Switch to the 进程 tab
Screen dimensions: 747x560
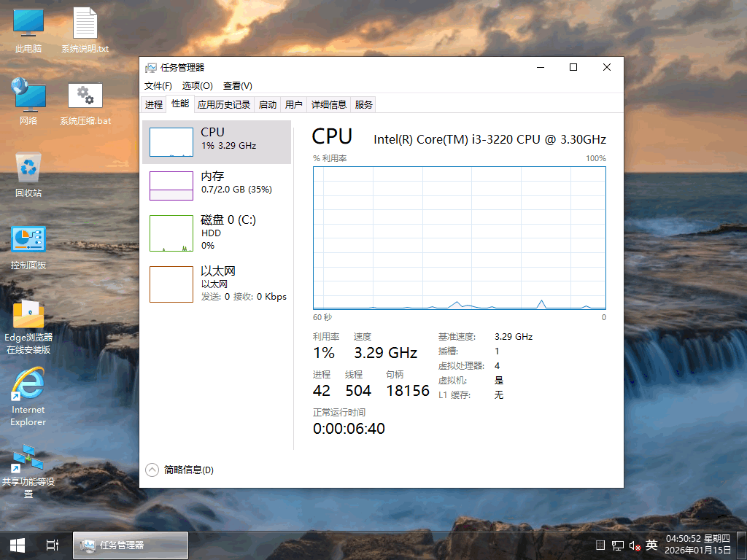click(x=154, y=104)
